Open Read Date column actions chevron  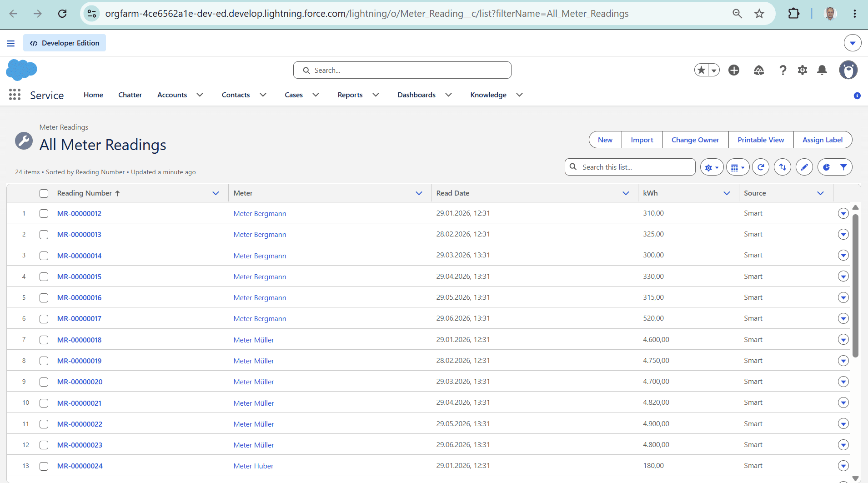pos(626,193)
